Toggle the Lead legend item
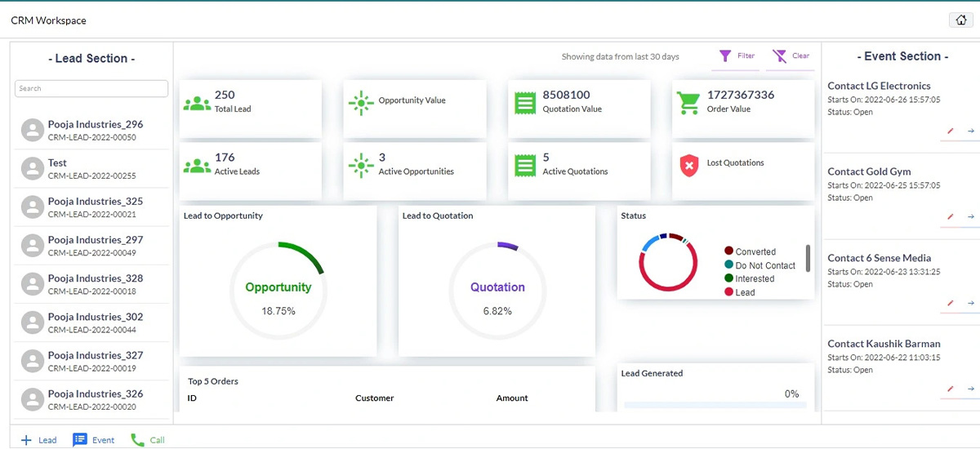980x449 pixels. coord(739,292)
